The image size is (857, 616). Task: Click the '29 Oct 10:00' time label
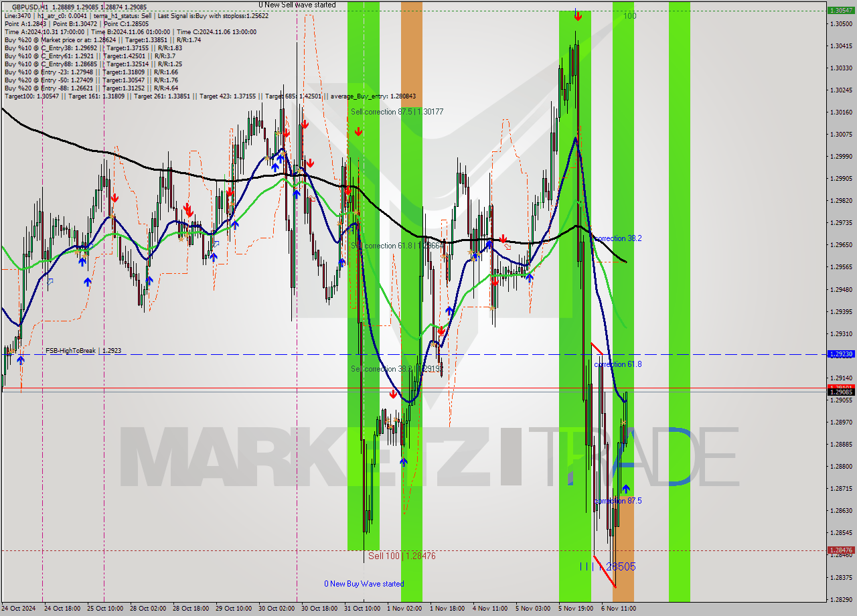click(x=232, y=609)
